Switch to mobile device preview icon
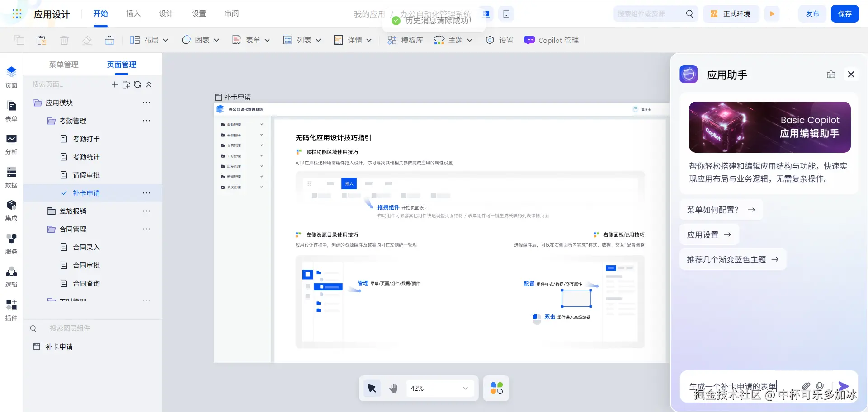The image size is (868, 412). click(x=506, y=14)
